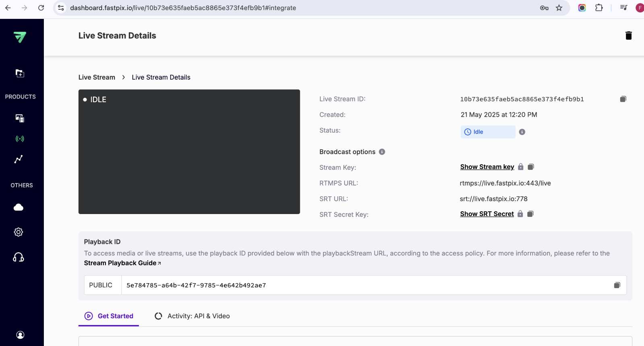Open the data analytics graph icon
644x346 pixels.
click(19, 159)
